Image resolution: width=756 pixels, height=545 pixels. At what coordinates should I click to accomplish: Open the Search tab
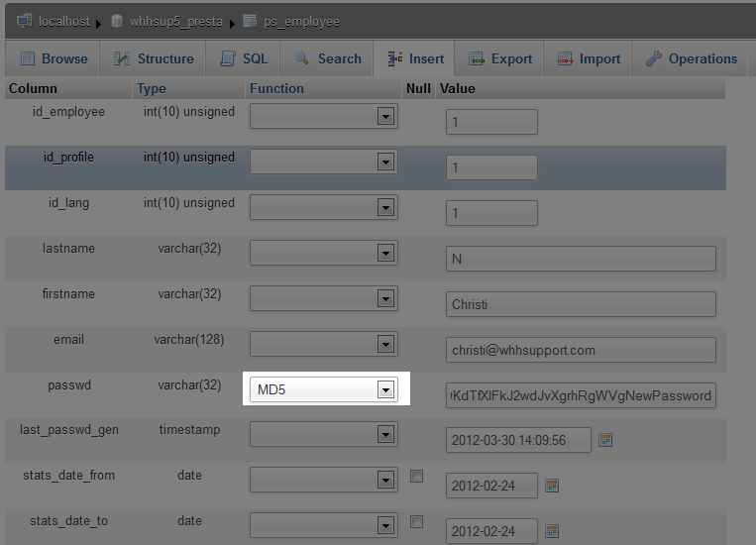click(x=328, y=59)
